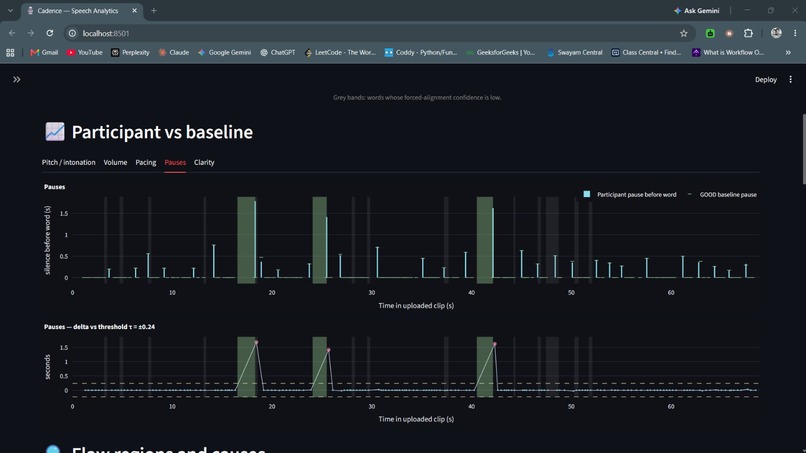Open the Swayam Central bookmark
The width and height of the screenshot is (806, 453).
(575, 52)
